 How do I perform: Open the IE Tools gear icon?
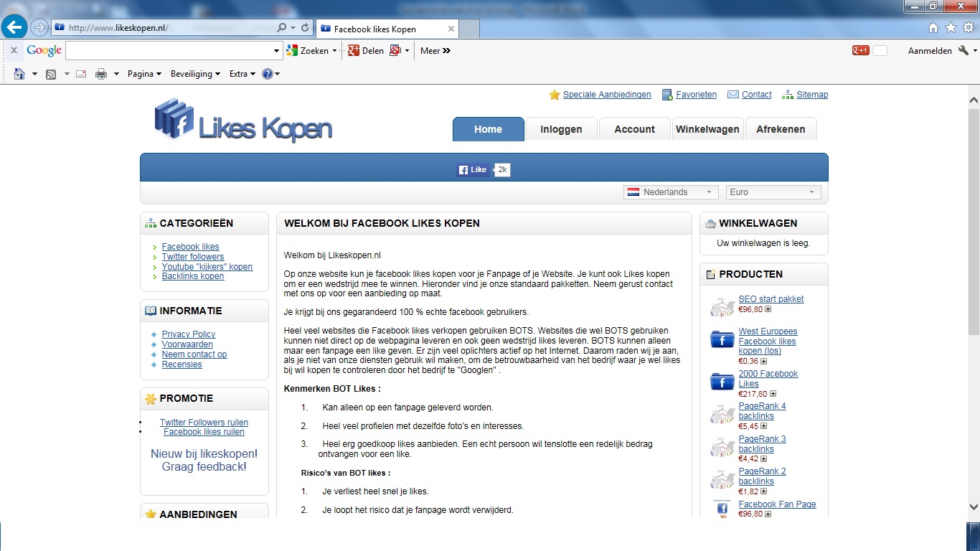pos(968,28)
